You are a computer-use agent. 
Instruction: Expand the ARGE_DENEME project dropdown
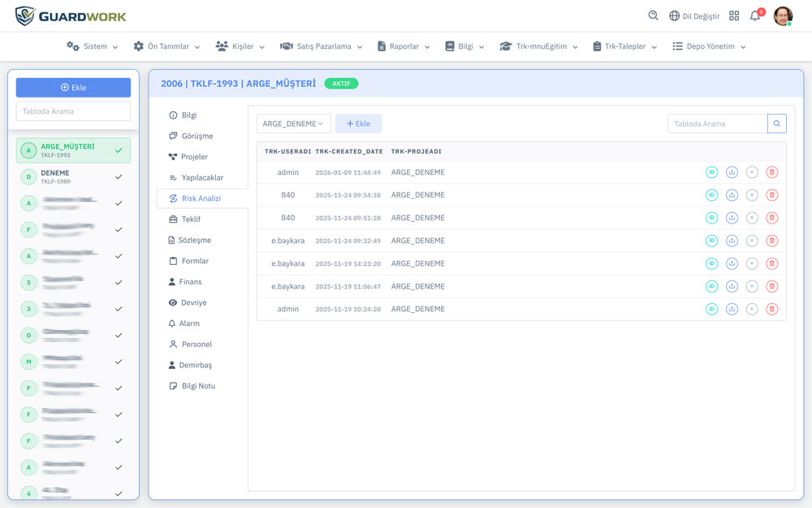point(293,124)
